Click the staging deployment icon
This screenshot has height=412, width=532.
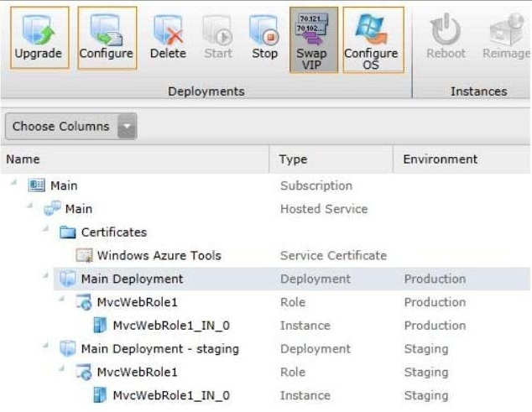(67, 348)
